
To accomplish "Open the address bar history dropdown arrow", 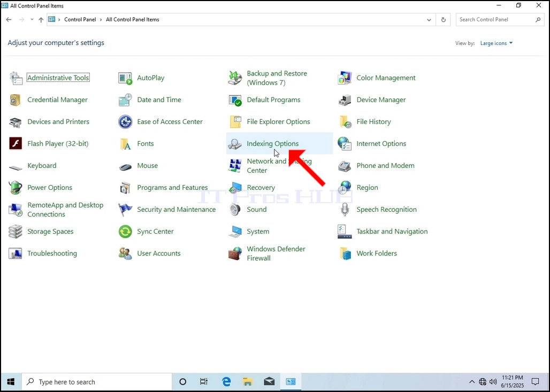I will [429, 20].
